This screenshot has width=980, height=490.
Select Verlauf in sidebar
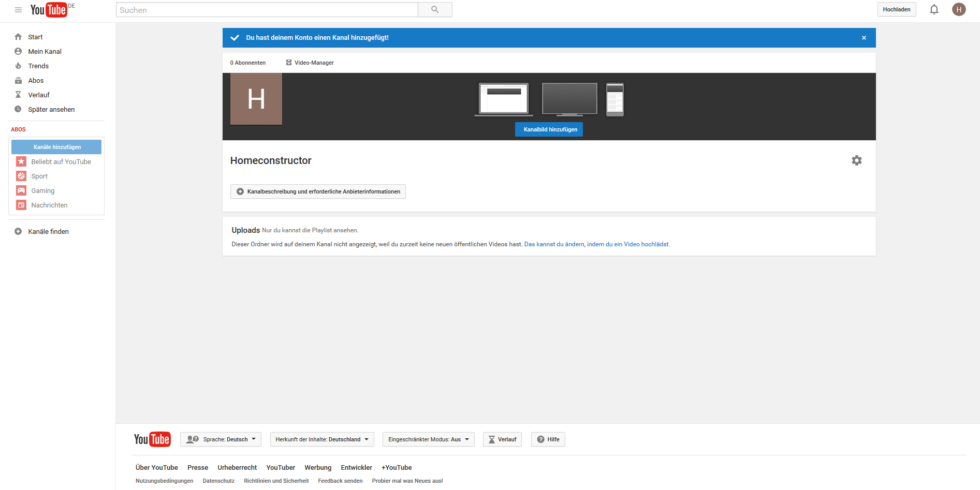pyautogui.click(x=39, y=95)
